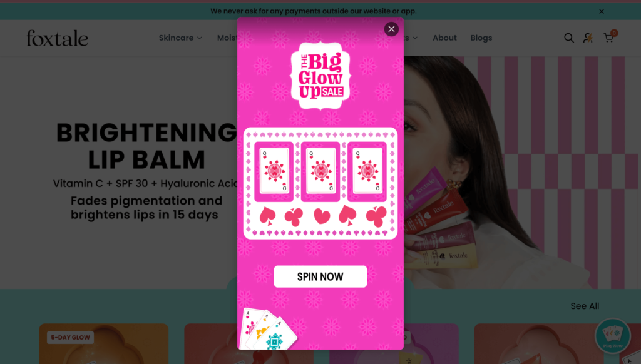Image resolution: width=641 pixels, height=364 pixels.
Task: Click the SPIN NOW button
Action: tap(320, 276)
